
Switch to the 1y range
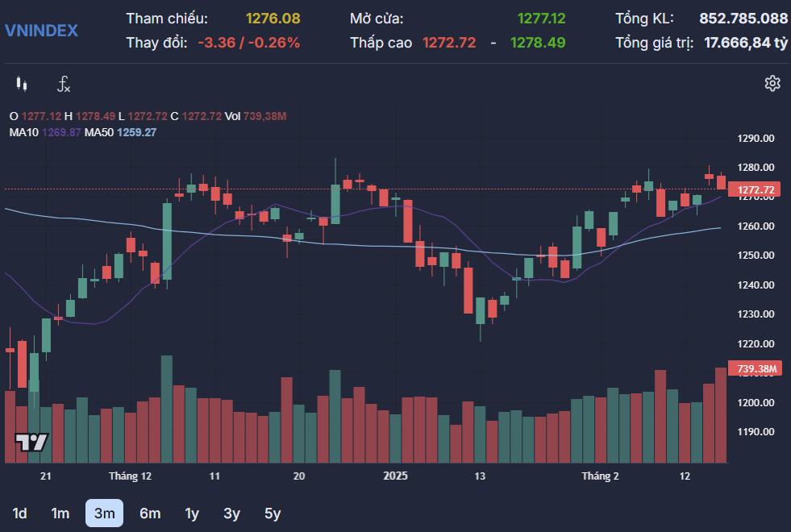pyautogui.click(x=192, y=513)
